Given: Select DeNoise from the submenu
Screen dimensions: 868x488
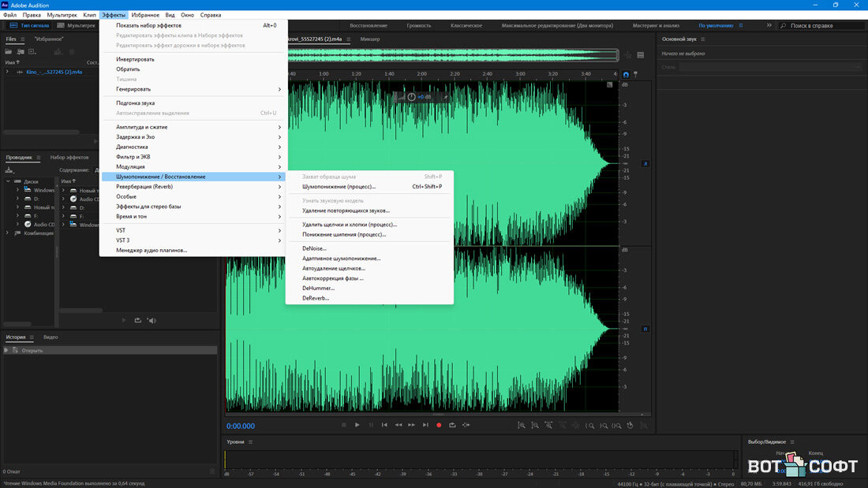Looking at the screenshot, I should [314, 248].
